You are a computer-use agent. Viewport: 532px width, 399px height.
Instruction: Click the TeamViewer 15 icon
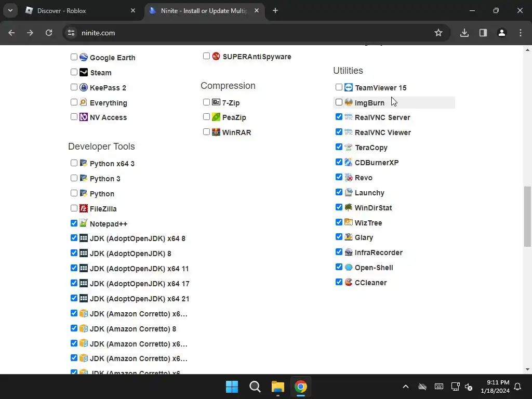coord(349,87)
